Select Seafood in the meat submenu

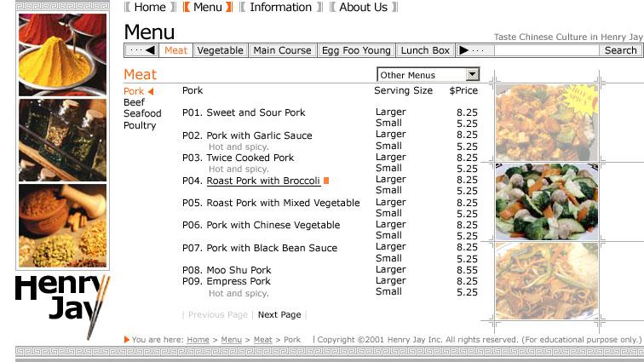(142, 113)
